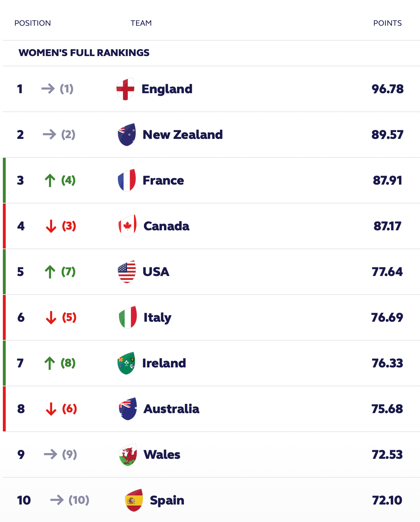Click the TEAM column header
The height and width of the screenshot is (522, 420).
click(141, 23)
